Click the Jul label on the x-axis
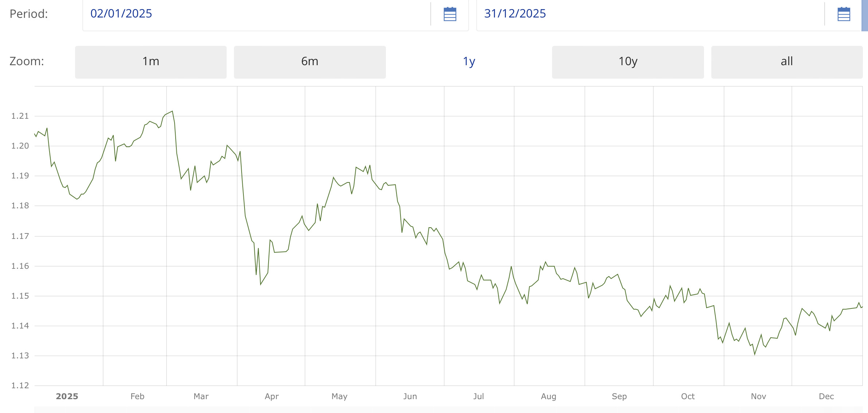This screenshot has height=413, width=868. point(478,396)
